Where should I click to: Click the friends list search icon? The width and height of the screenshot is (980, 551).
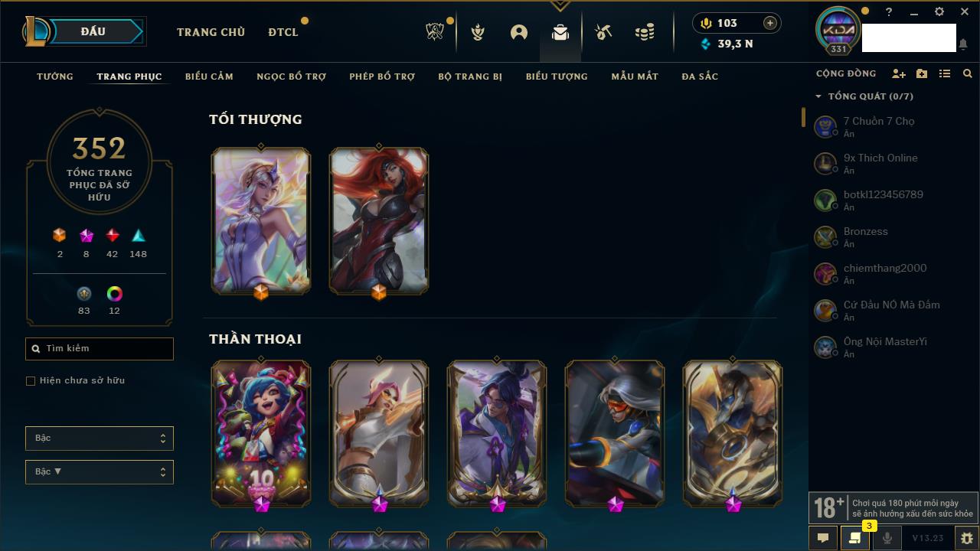pos(968,73)
